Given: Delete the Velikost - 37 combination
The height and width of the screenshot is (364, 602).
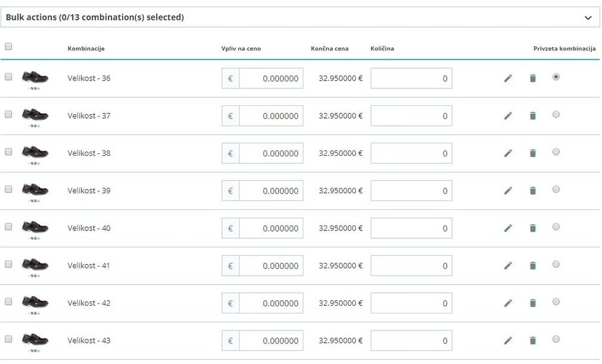Looking at the screenshot, I should point(533,116).
